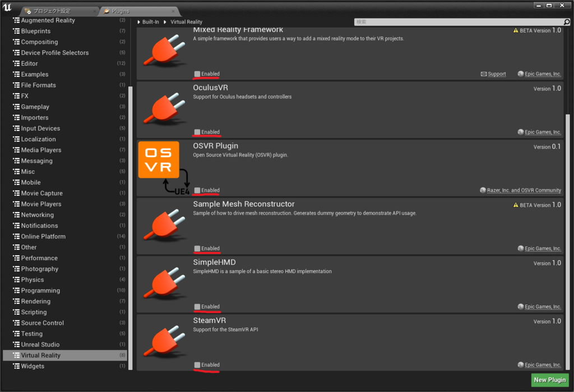574x392 pixels.
Task: Click the New Plugin button
Action: (550, 380)
